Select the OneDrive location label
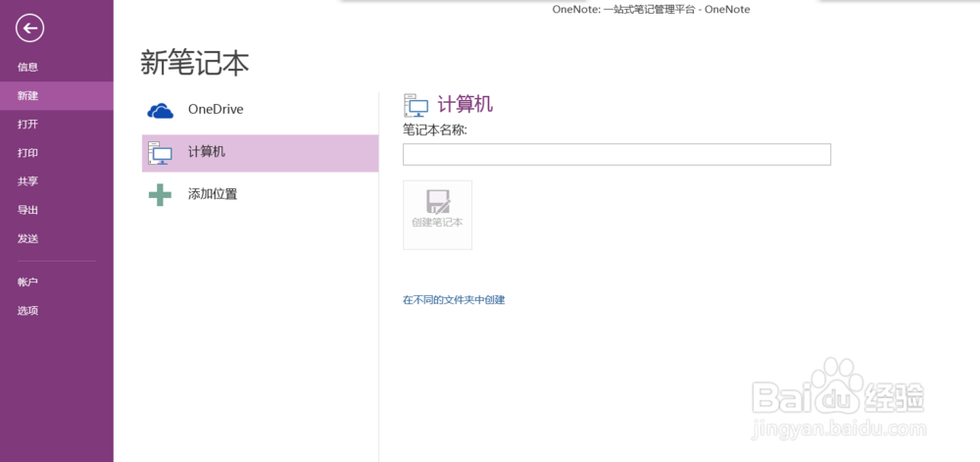This screenshot has height=462, width=980. tap(216, 110)
